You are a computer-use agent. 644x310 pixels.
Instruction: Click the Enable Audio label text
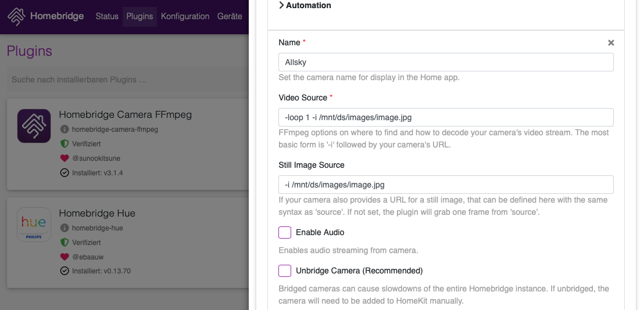[320, 232]
